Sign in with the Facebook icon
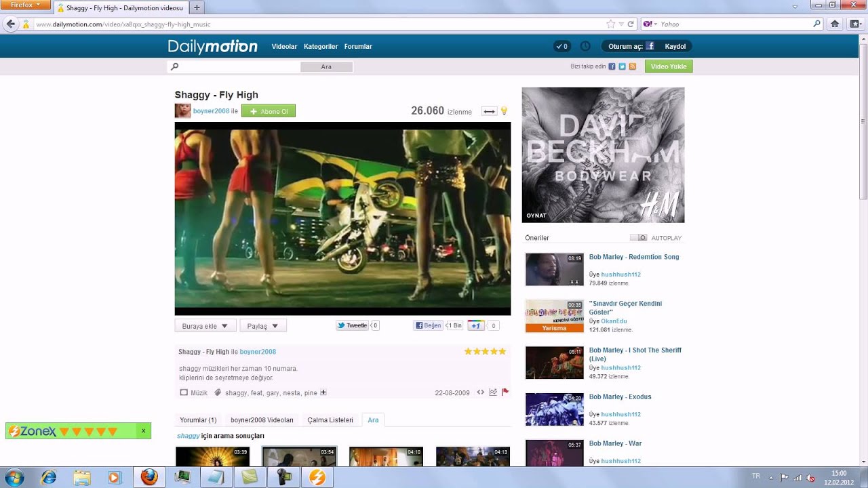The image size is (868, 488). click(x=650, y=47)
